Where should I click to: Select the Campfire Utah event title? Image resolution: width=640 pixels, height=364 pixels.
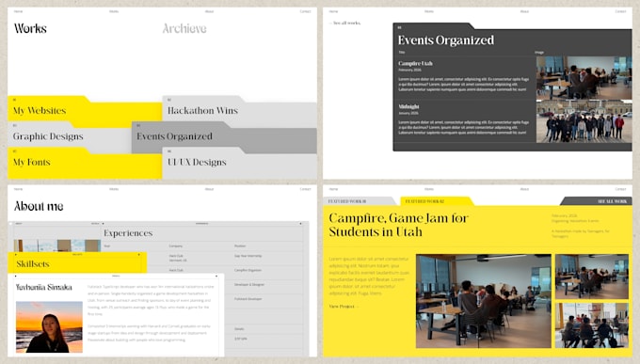415,63
